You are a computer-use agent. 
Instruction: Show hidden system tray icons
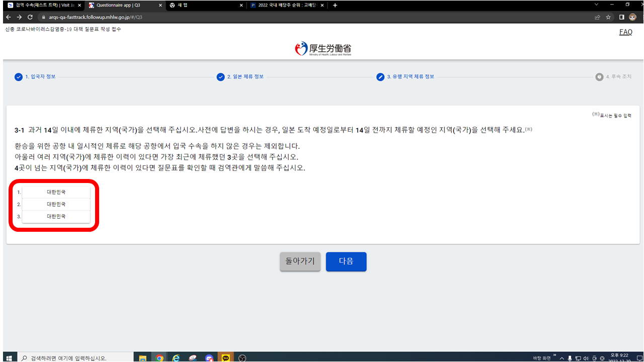coord(561,358)
